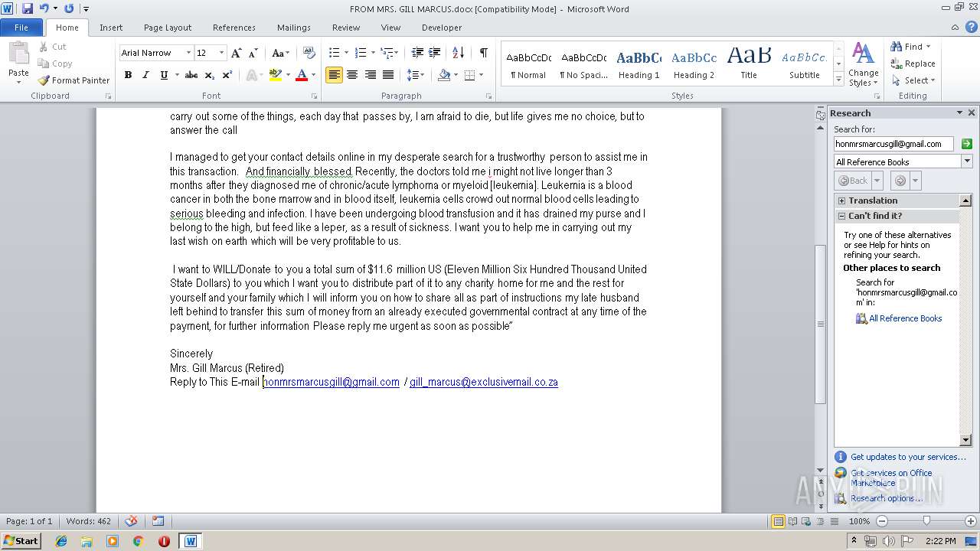
Task: Open Change Case dropdown
Action: (280, 53)
